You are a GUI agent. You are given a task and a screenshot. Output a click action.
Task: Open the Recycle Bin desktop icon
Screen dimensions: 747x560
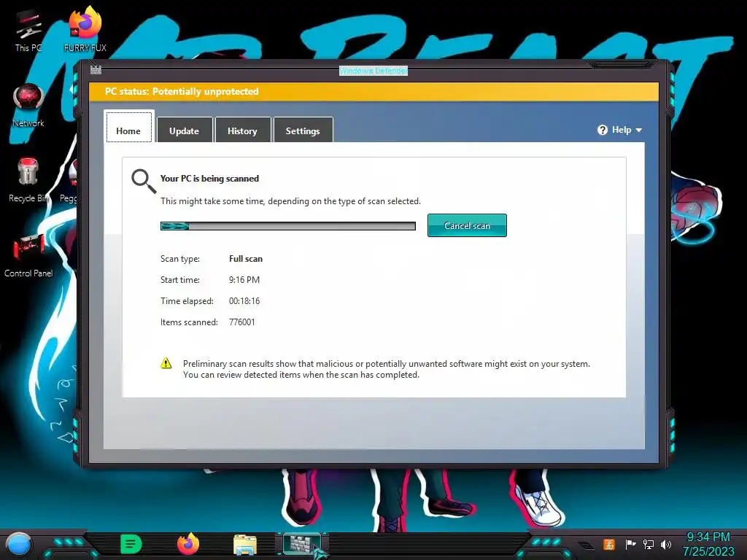point(28,180)
